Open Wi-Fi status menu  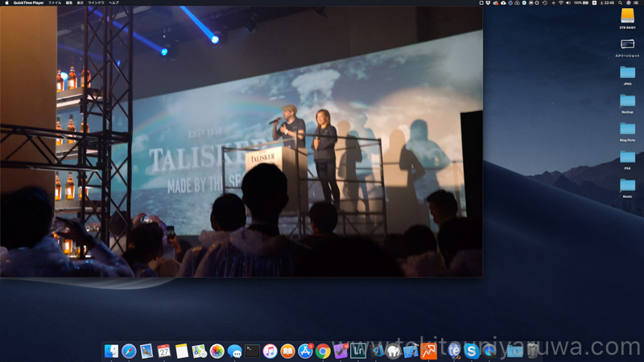coord(561,2)
